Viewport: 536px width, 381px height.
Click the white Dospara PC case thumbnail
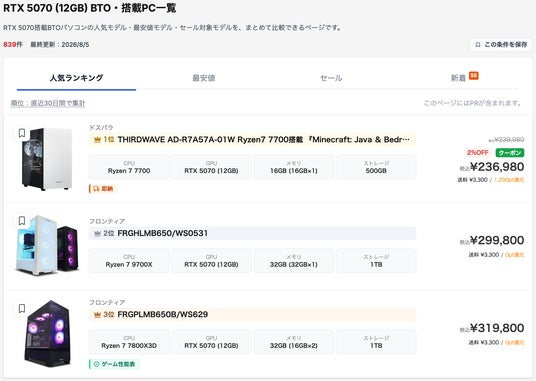click(x=47, y=159)
